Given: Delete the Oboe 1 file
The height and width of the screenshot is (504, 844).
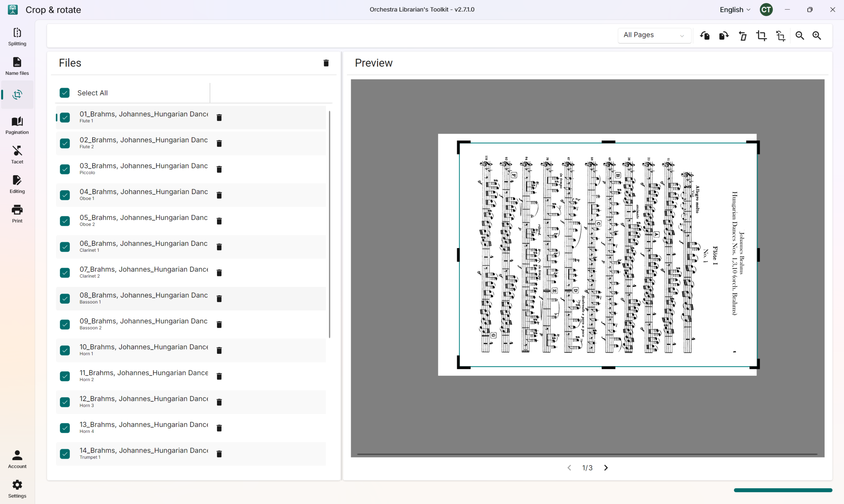Looking at the screenshot, I should tap(219, 195).
